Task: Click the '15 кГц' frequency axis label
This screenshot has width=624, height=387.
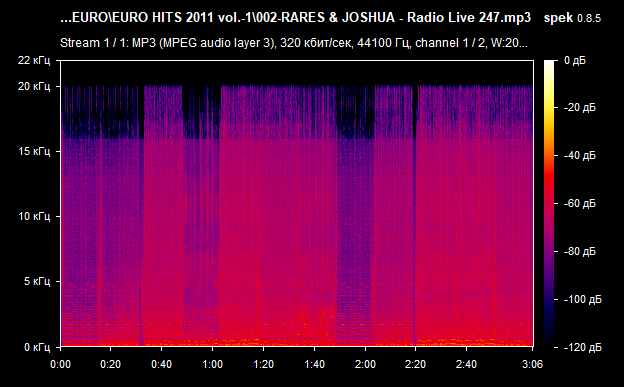Action: point(34,151)
